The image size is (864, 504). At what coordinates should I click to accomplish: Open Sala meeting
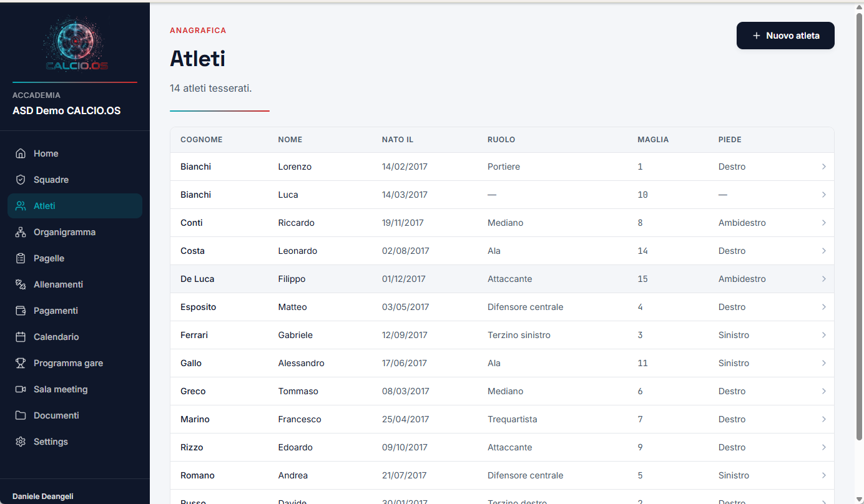(75, 389)
